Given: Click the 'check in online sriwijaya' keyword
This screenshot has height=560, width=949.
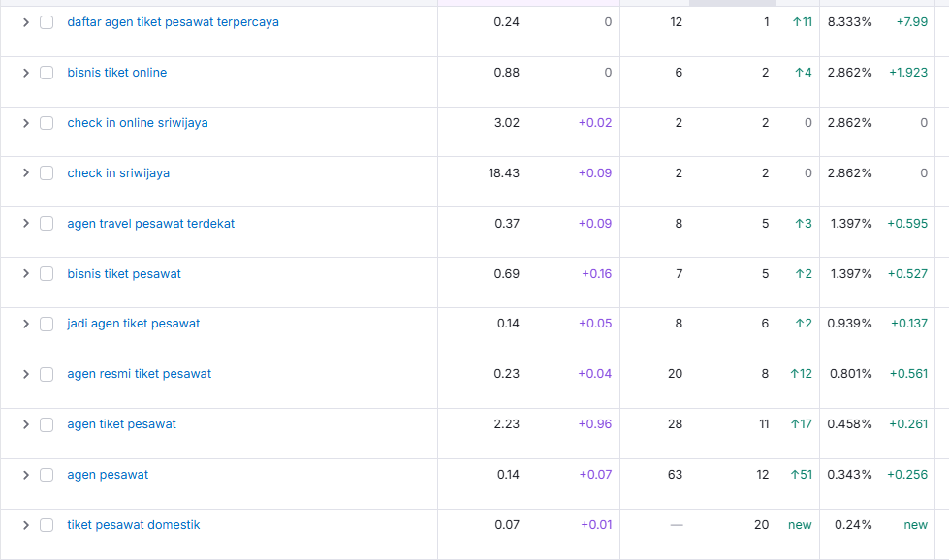Looking at the screenshot, I should (137, 123).
